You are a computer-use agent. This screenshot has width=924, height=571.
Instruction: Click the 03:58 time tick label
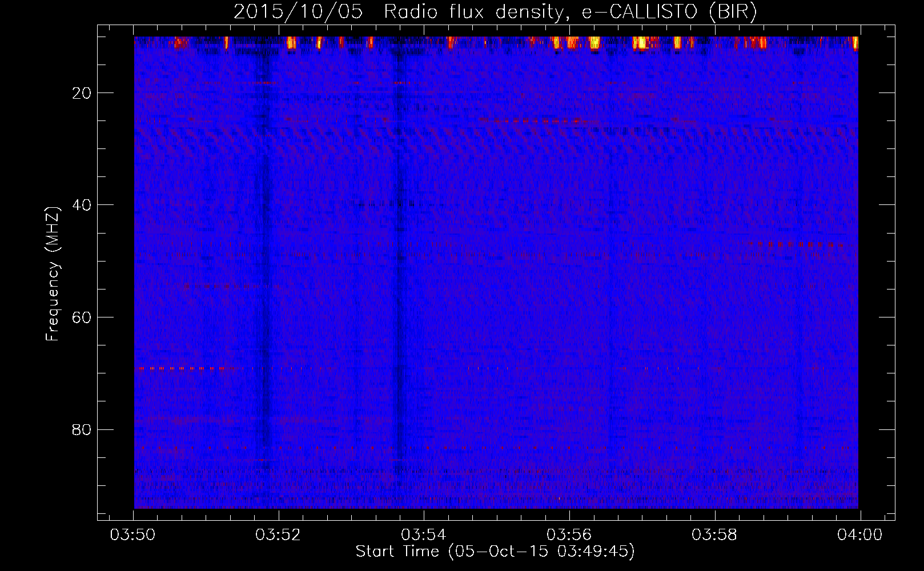[714, 535]
